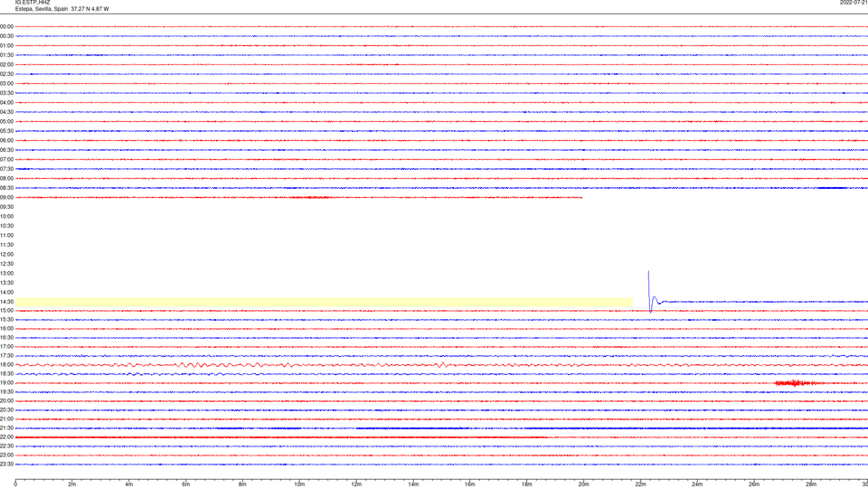Click the 03:00 time label
The height and width of the screenshot is (488, 868).
6,83
